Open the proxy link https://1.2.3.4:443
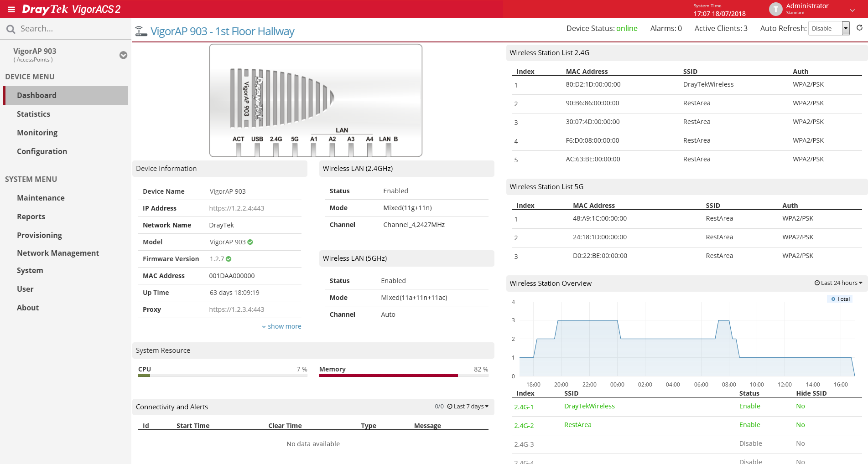The image size is (868, 464). coord(237,309)
